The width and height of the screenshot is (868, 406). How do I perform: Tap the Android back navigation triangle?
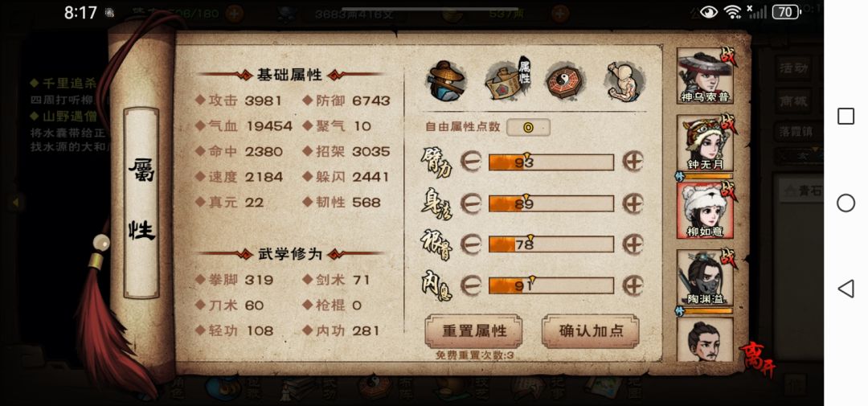pos(845,289)
